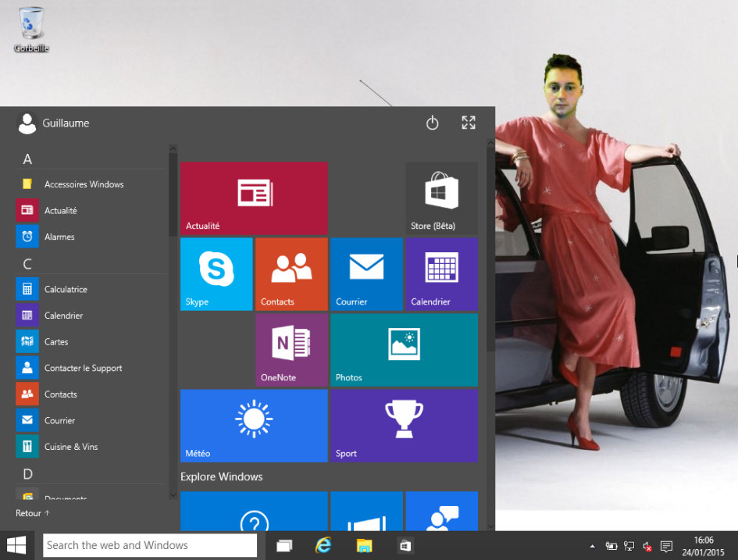
Task: Open the Sport trophy tile
Action: [404, 426]
